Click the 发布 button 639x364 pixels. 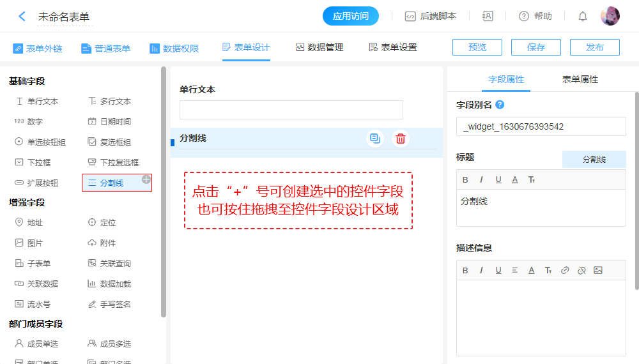pos(594,47)
